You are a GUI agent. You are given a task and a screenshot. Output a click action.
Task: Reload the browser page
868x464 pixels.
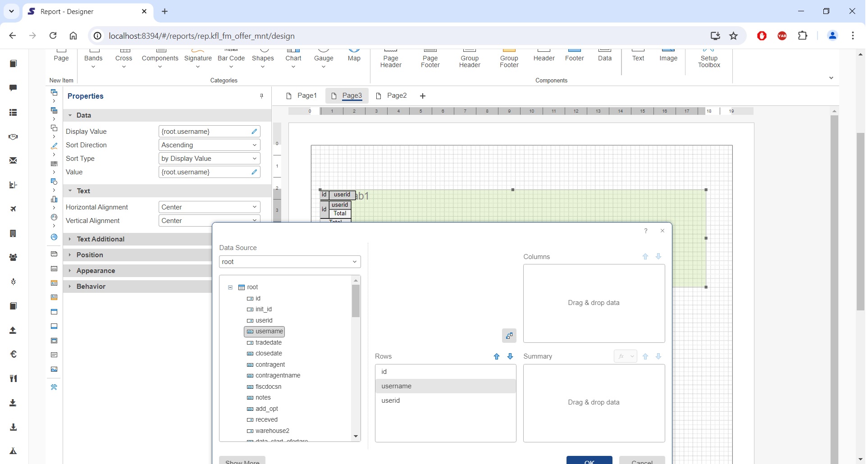[x=53, y=36]
